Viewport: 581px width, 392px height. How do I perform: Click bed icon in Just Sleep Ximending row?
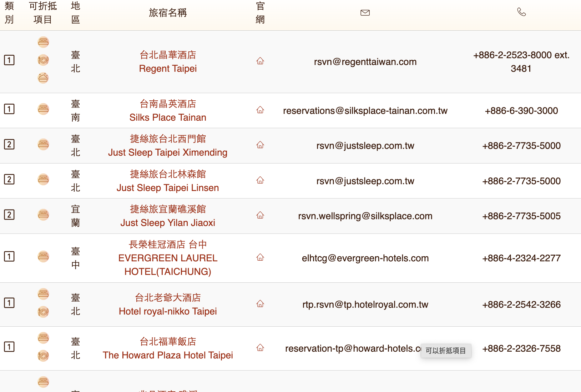[x=43, y=144]
